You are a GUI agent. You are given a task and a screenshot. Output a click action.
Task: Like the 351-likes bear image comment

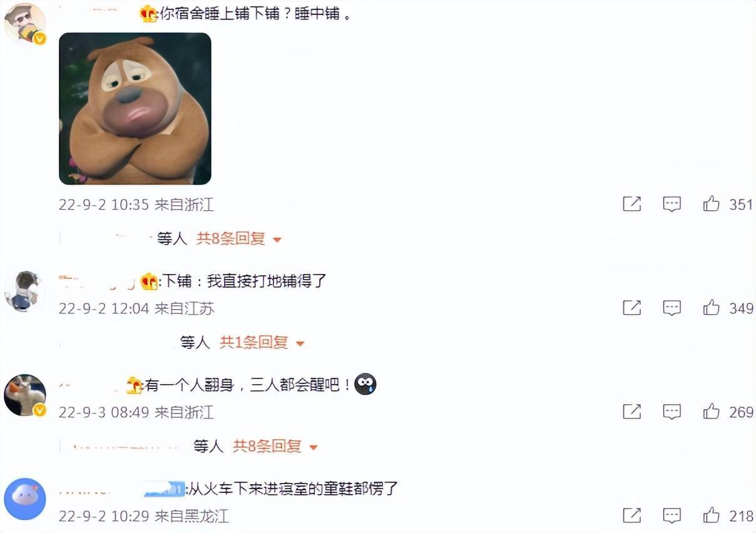[x=711, y=204]
